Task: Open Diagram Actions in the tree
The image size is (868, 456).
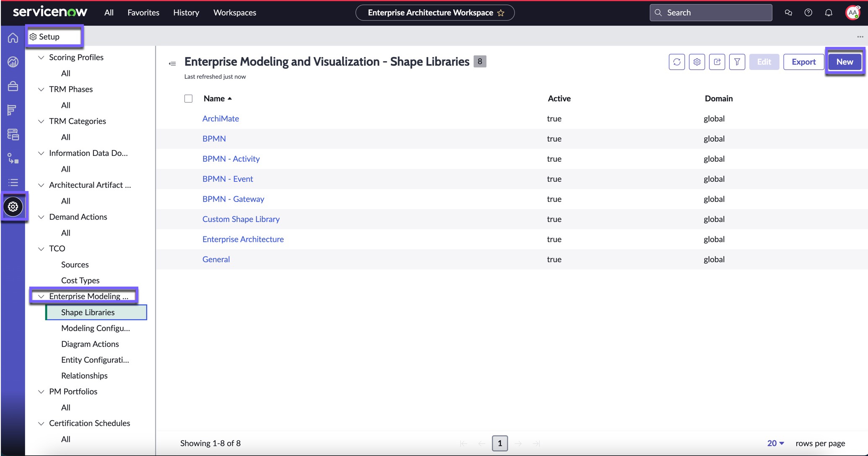Action: (x=90, y=344)
